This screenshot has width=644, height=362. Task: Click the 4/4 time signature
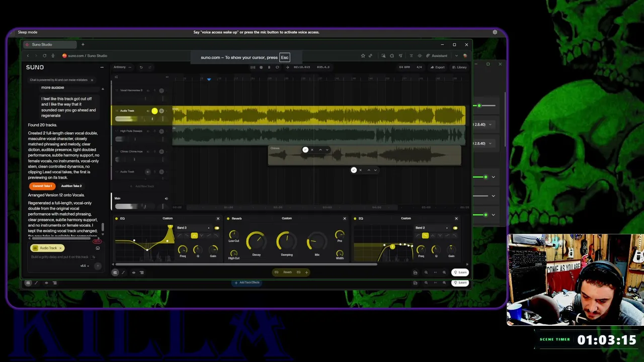(419, 67)
